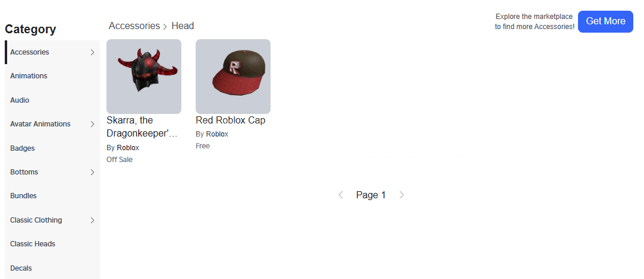Open the Decals category
Viewport: 644px width, 279px height.
point(21,268)
